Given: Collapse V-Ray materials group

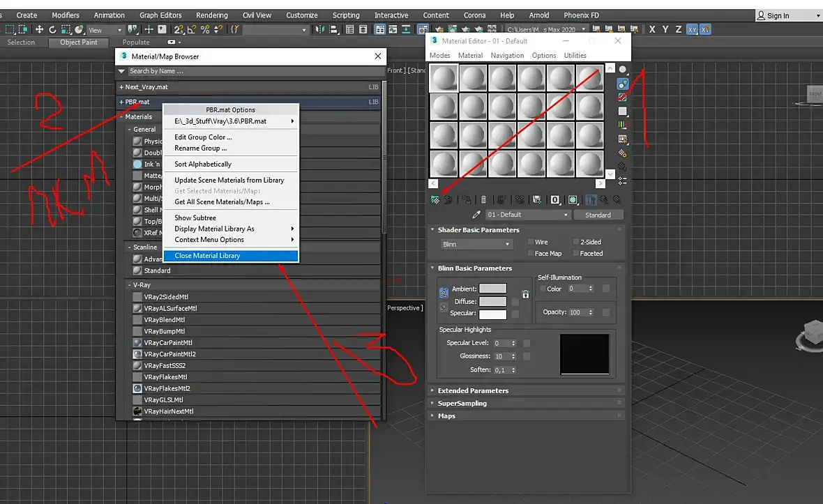Looking at the screenshot, I should 130,285.
